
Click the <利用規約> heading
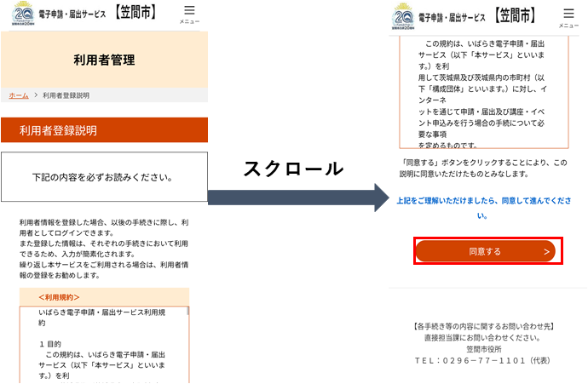tap(59, 297)
